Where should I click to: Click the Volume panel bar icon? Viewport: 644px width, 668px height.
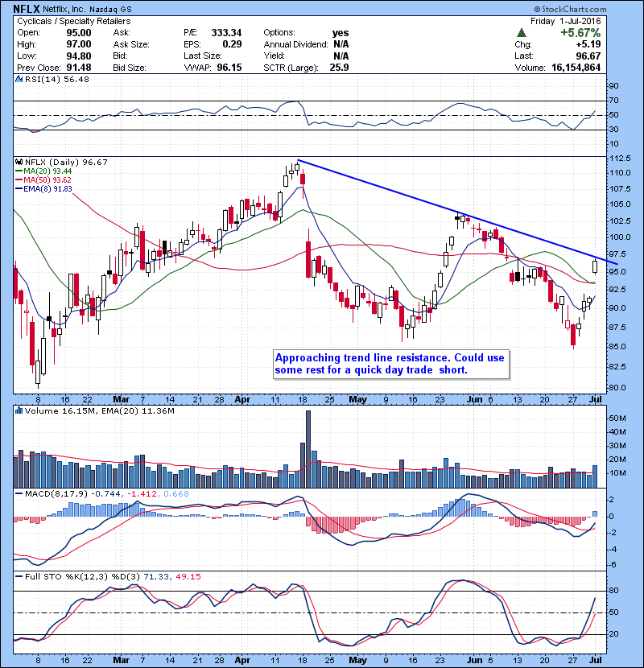coord(19,410)
